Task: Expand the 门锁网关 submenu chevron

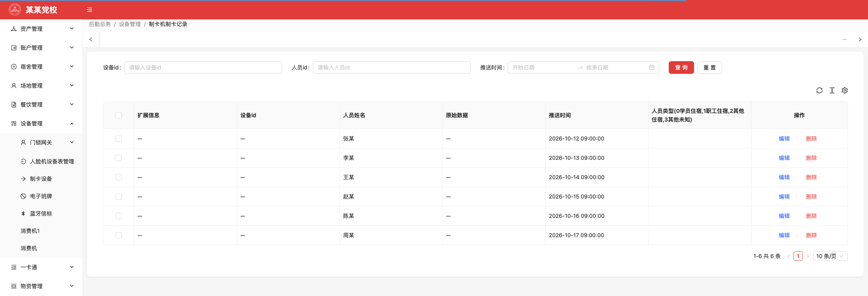Action: [x=72, y=142]
